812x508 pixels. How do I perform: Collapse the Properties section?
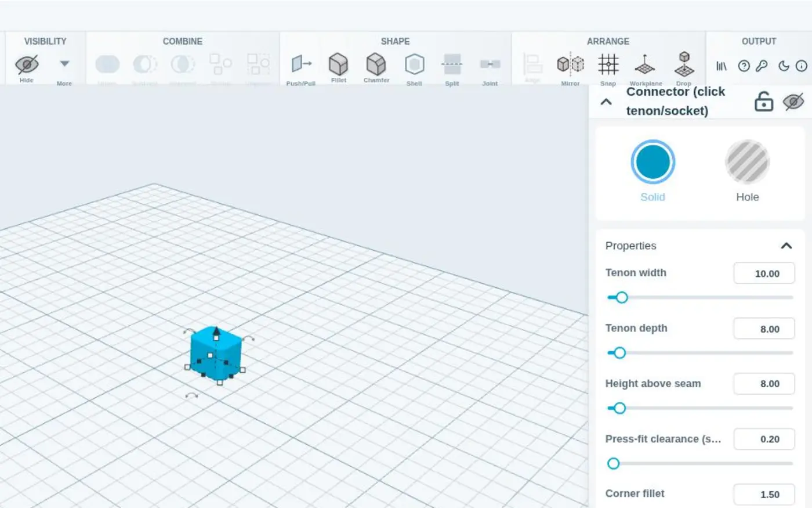(786, 246)
